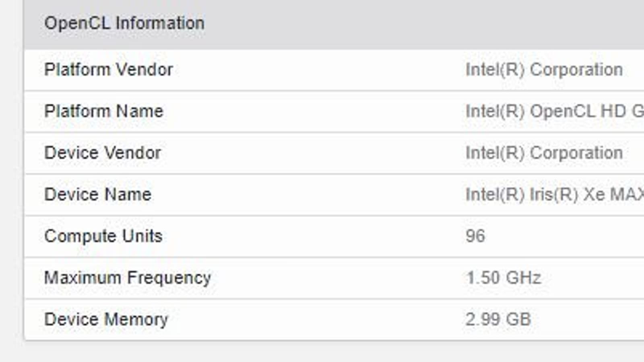The width and height of the screenshot is (644, 362).
Task: Click the Maximum Frequency row label
Action: (128, 278)
